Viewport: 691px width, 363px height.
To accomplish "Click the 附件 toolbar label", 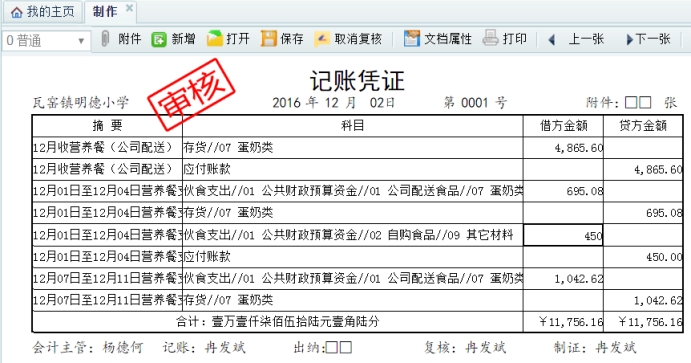I will 130,39.
